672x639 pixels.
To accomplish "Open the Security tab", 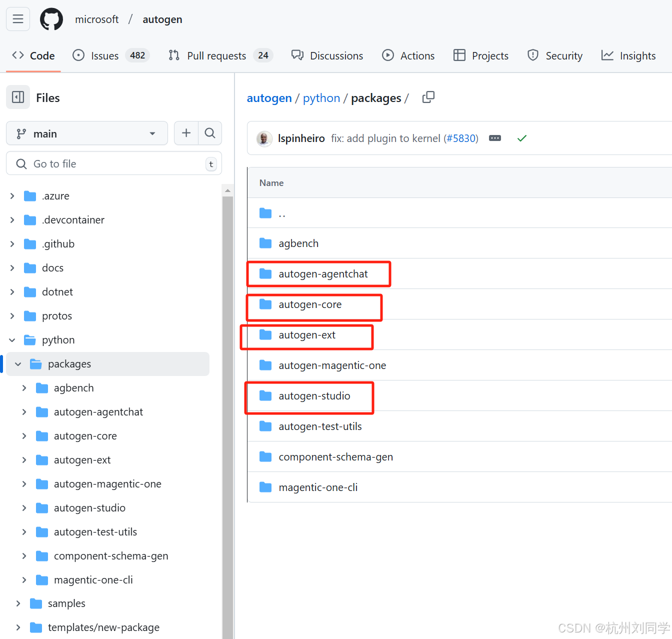I will (555, 55).
